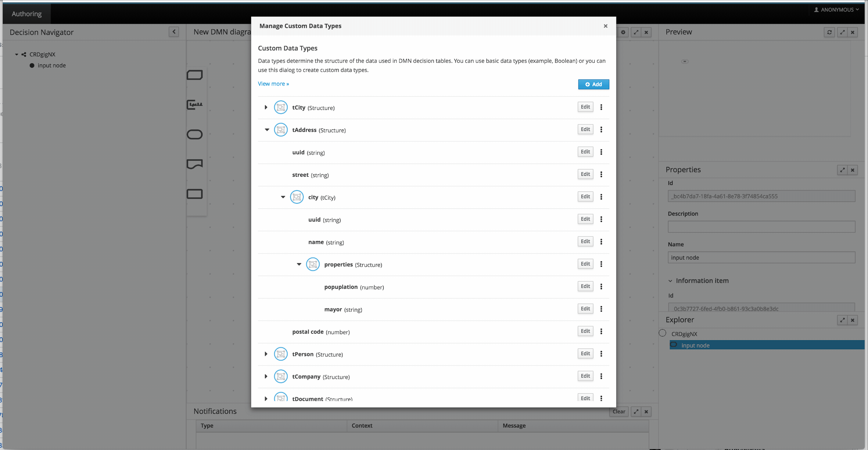Image resolution: width=868 pixels, height=450 pixels.
Task: Select input node in Decision Navigator tree
Action: click(52, 65)
